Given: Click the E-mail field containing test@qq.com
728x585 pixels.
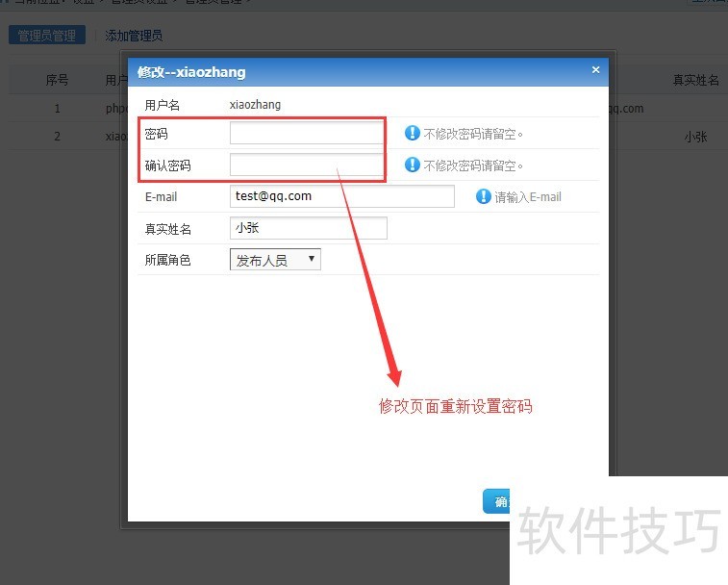Looking at the screenshot, I should tap(341, 196).
